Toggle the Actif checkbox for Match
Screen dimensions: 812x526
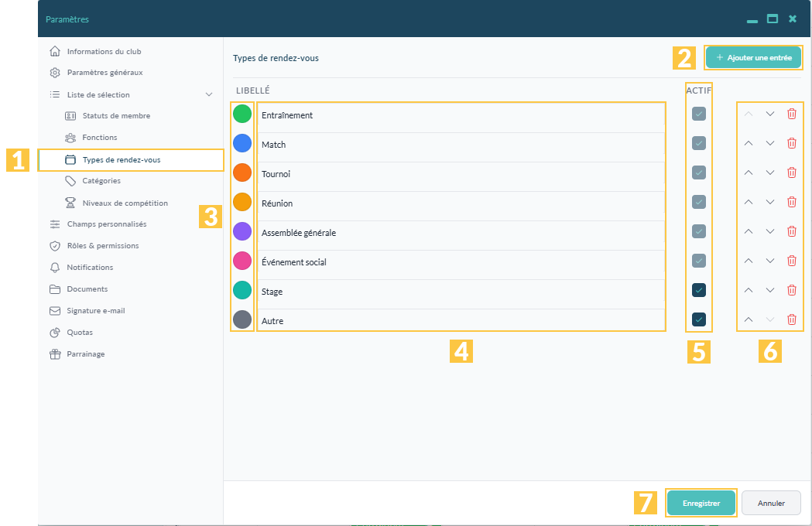point(698,143)
